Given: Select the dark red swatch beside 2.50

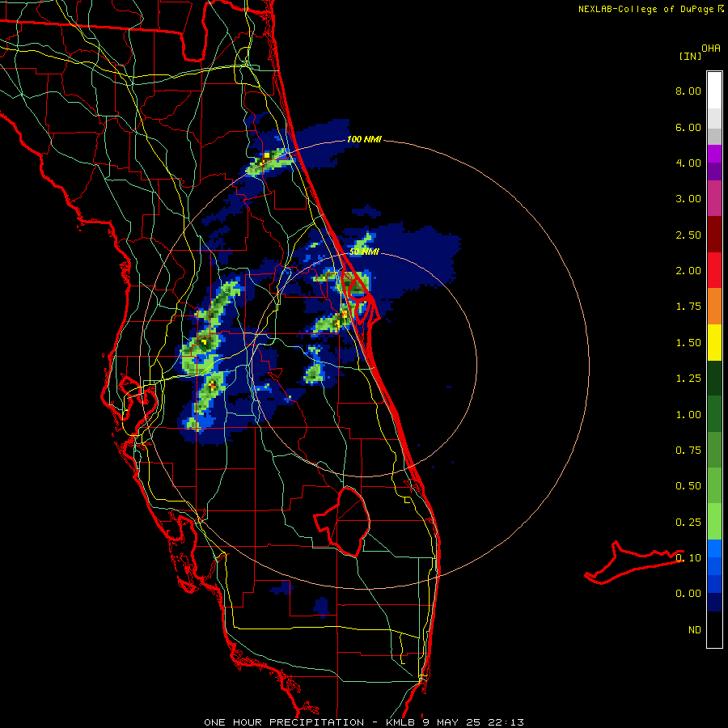Looking at the screenshot, I should tap(714, 235).
